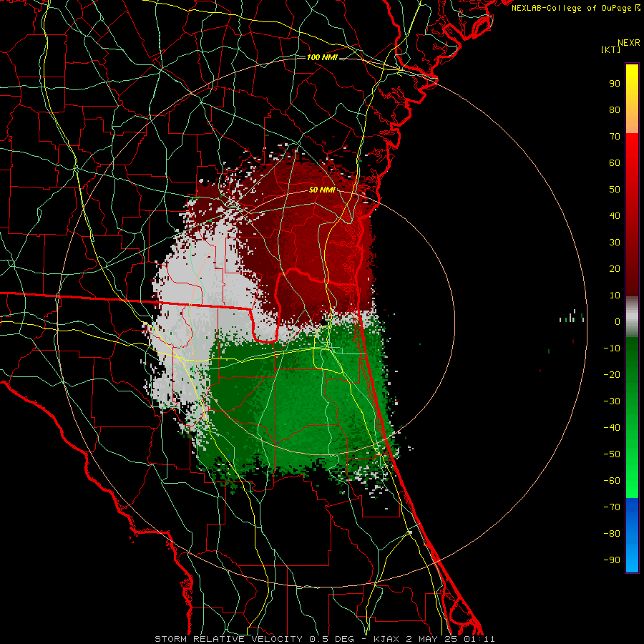Click the blue bottom segment of velocity color bar
Screen dimensions: 644x644
coord(632,535)
